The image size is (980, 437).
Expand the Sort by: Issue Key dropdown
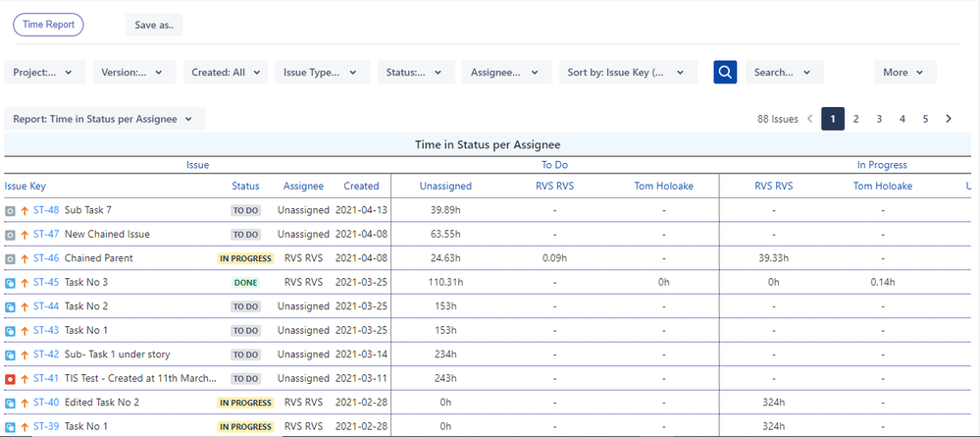(628, 72)
